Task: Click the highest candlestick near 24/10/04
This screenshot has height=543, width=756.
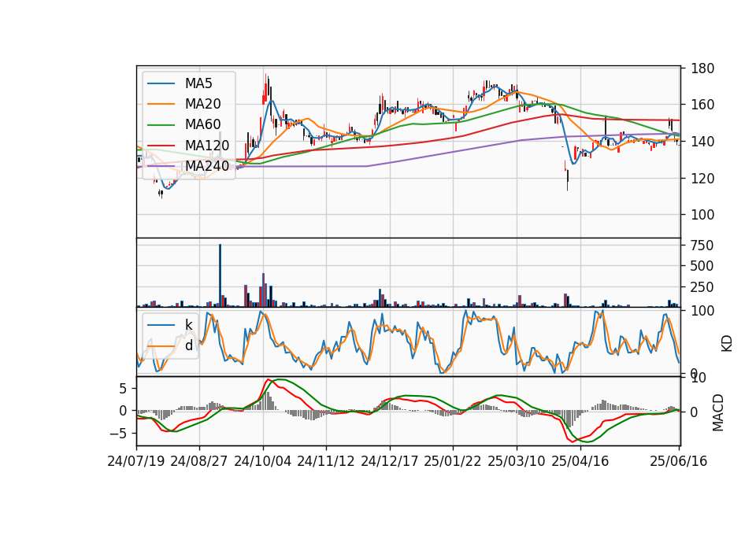Action: 265,89
